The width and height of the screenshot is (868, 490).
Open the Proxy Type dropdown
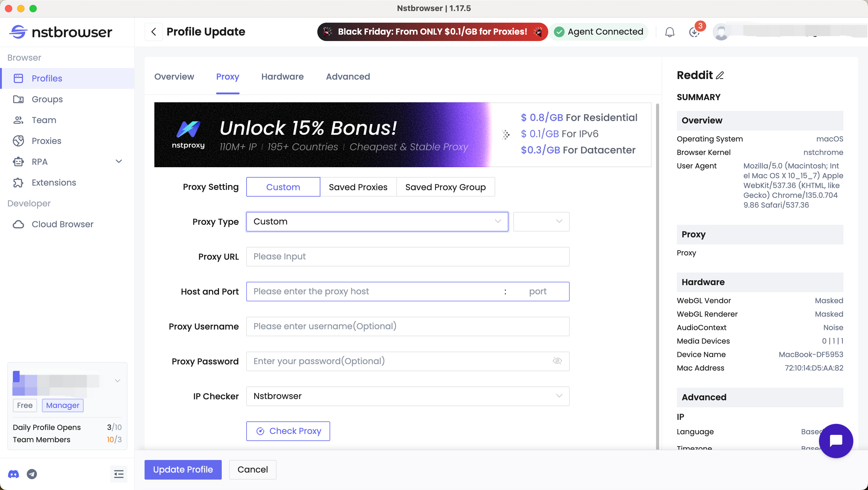pyautogui.click(x=377, y=221)
